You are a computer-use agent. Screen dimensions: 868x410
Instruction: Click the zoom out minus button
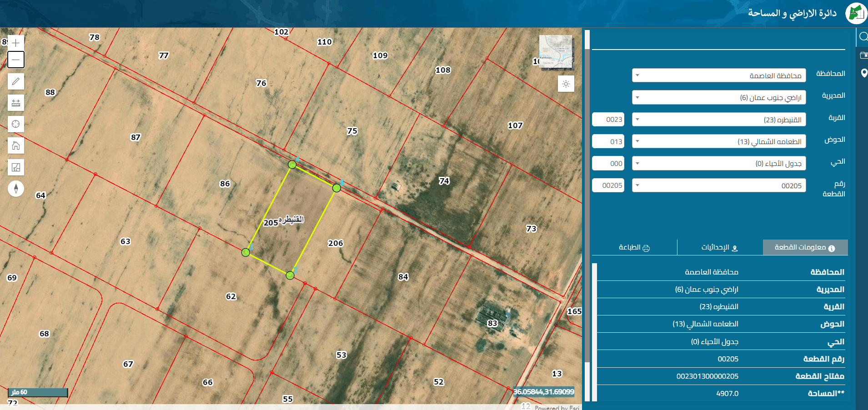16,60
